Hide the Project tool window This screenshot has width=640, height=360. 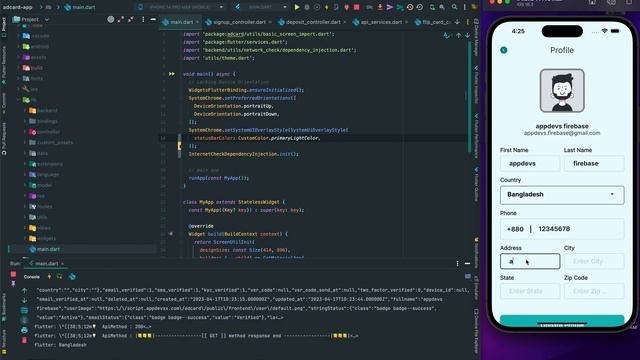pyautogui.click(x=153, y=19)
